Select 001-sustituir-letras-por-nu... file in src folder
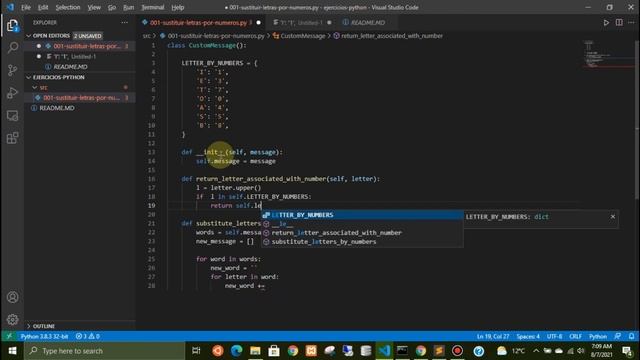The height and width of the screenshot is (360, 640). click(81, 98)
